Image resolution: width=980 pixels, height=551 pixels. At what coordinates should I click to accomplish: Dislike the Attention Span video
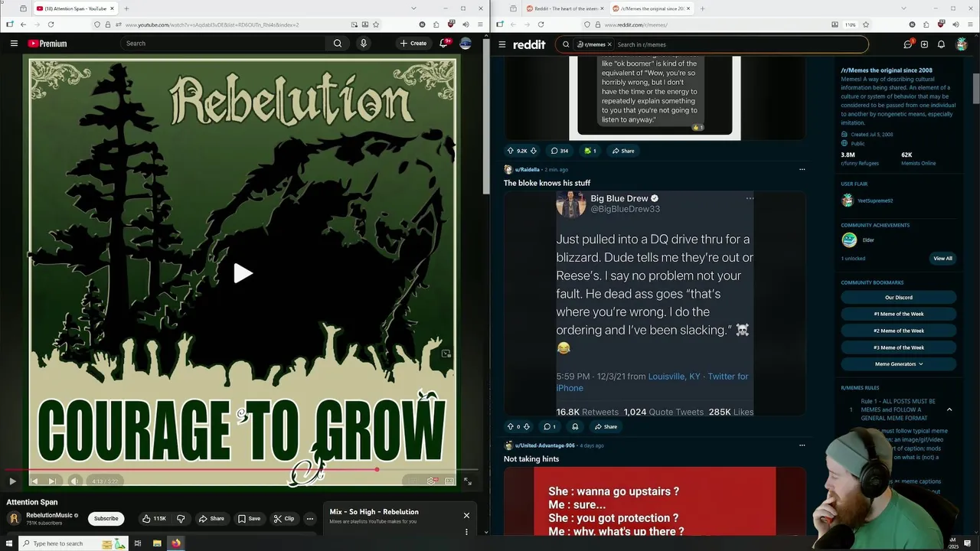tap(181, 519)
